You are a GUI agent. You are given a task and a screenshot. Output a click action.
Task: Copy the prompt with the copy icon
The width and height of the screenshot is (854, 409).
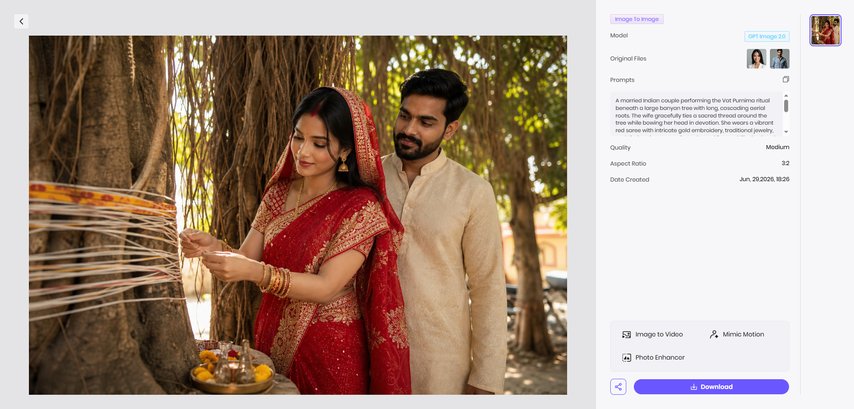point(785,80)
